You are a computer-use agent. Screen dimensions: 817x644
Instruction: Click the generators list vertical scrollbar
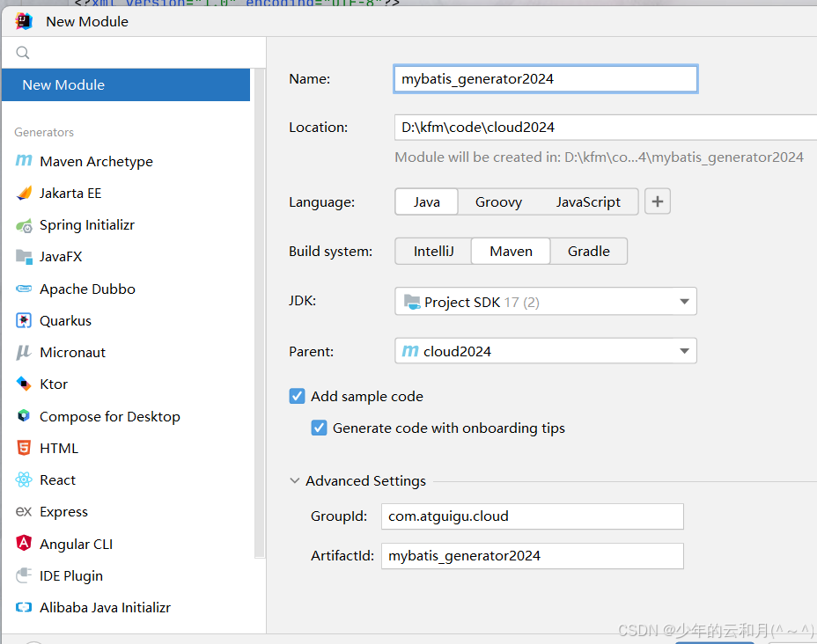[260, 313]
